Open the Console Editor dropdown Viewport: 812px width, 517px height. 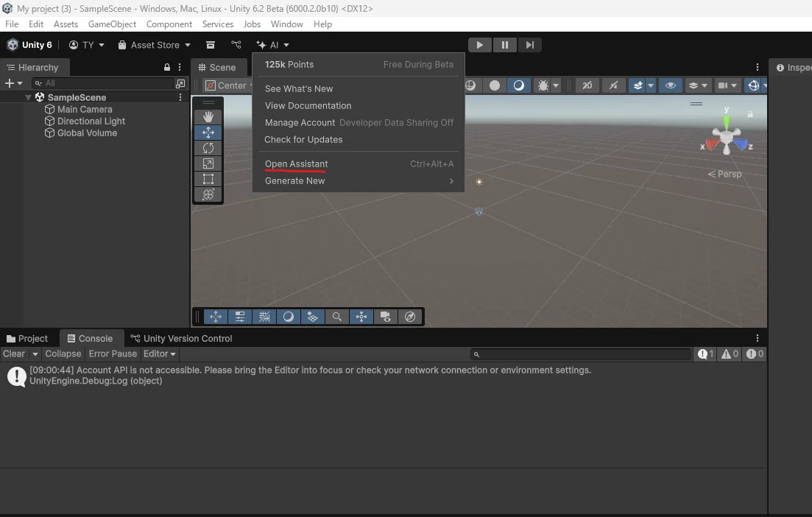point(160,354)
